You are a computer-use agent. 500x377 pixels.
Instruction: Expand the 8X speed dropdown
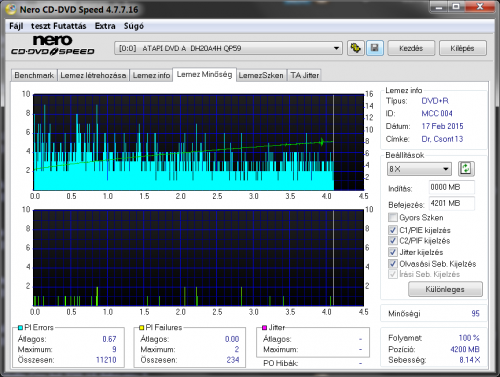[x=419, y=169]
